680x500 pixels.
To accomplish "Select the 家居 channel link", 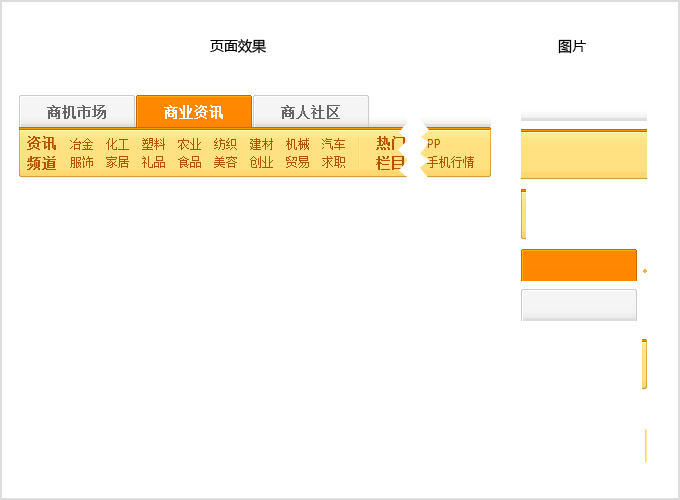I will pyautogui.click(x=118, y=162).
